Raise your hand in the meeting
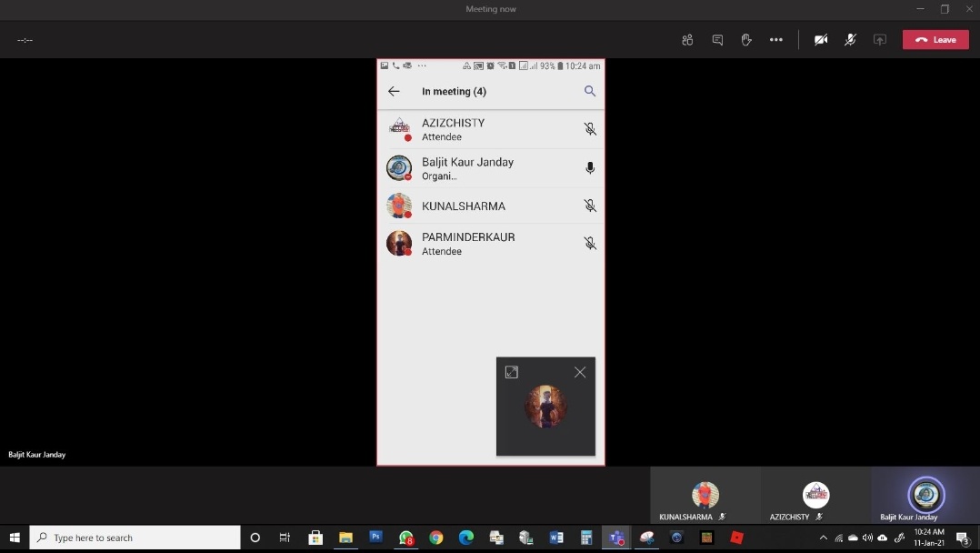Image resolution: width=980 pixels, height=553 pixels. (746, 39)
